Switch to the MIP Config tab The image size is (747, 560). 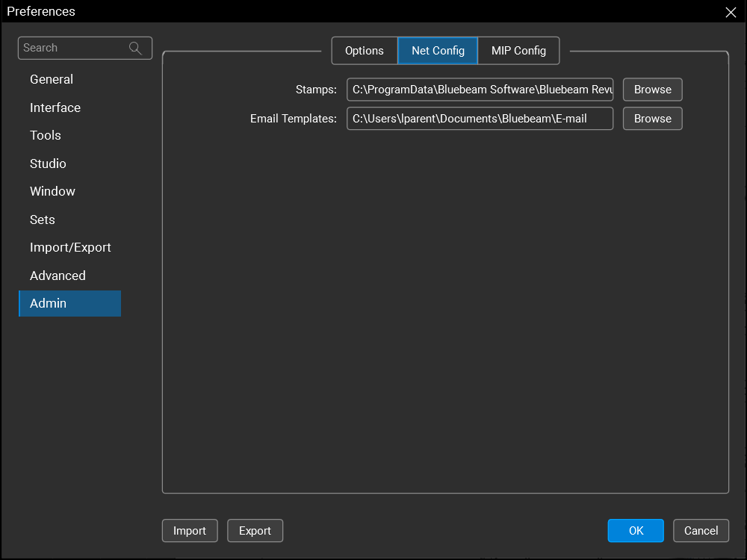pyautogui.click(x=518, y=51)
